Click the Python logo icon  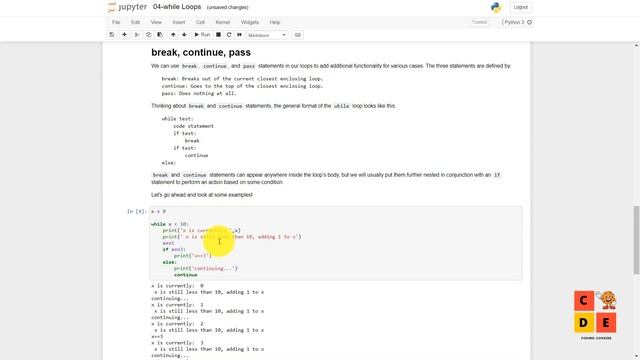pos(496,7)
